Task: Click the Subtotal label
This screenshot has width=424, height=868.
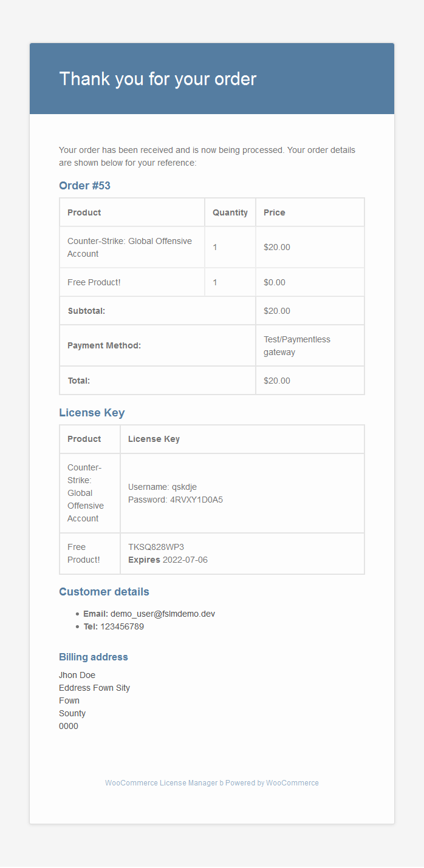Action: point(86,311)
